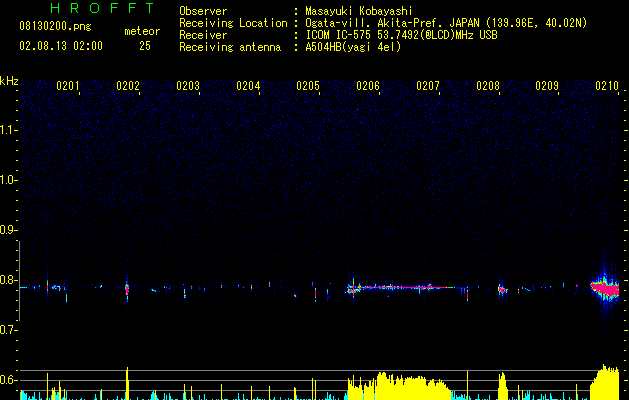Click the 0207 time marker
Viewport: 629px width, 400px height.
[428, 86]
